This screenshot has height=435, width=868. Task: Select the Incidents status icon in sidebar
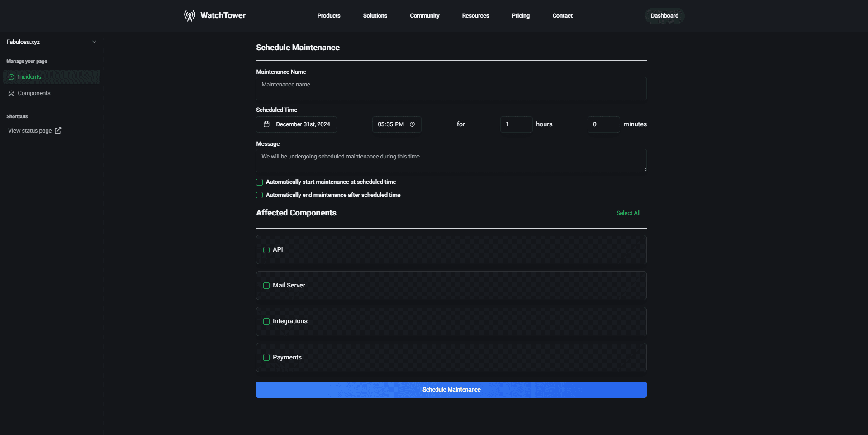[x=11, y=77]
